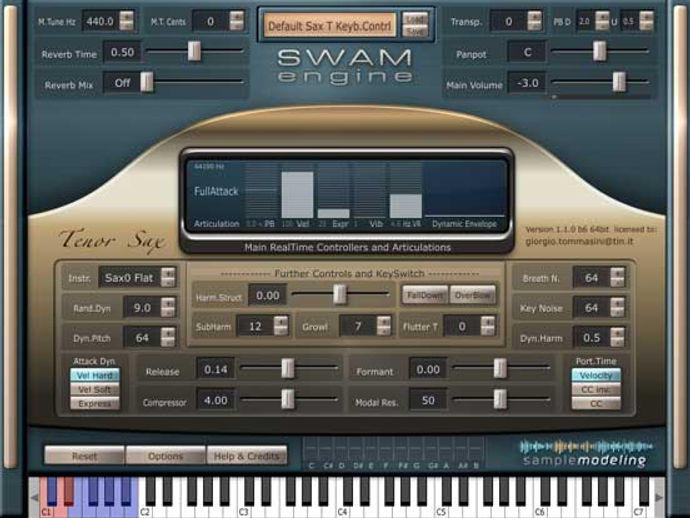Open the Options dialog

point(165,456)
